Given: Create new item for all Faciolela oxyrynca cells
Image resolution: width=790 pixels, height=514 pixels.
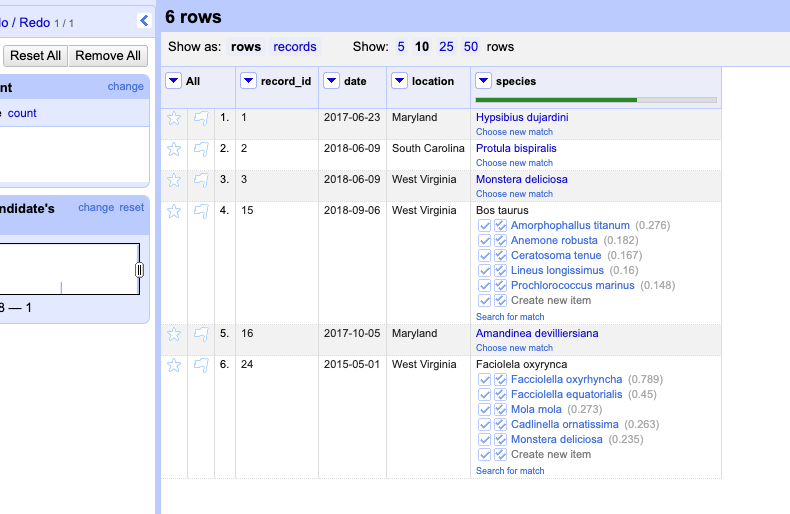Looking at the screenshot, I should click(x=500, y=455).
